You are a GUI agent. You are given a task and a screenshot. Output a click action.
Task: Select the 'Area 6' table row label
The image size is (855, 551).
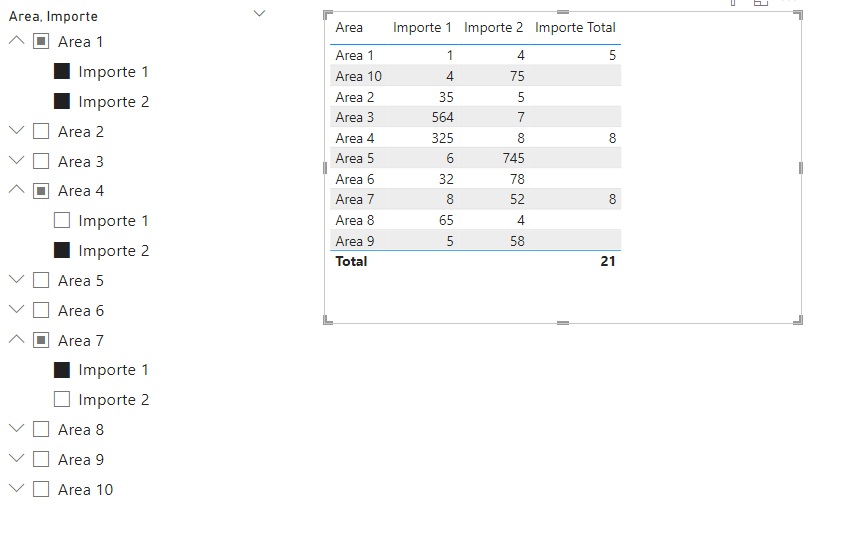(354, 179)
